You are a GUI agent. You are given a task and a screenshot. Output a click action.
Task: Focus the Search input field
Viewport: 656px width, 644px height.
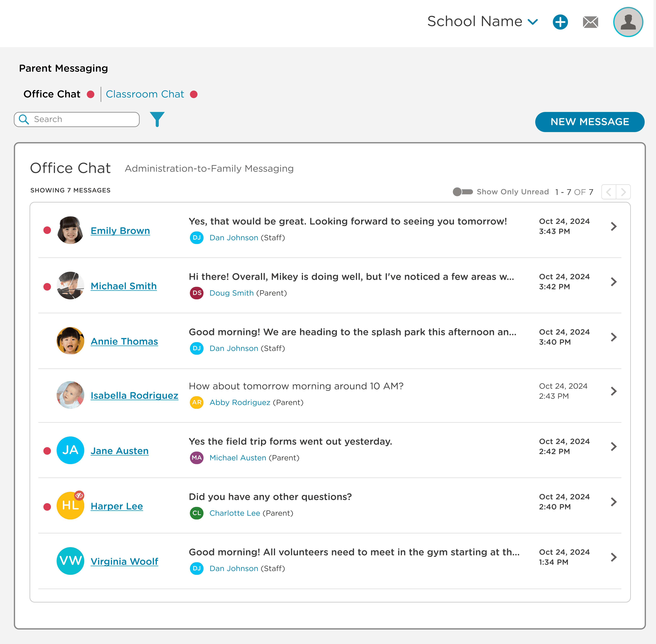pyautogui.click(x=83, y=119)
